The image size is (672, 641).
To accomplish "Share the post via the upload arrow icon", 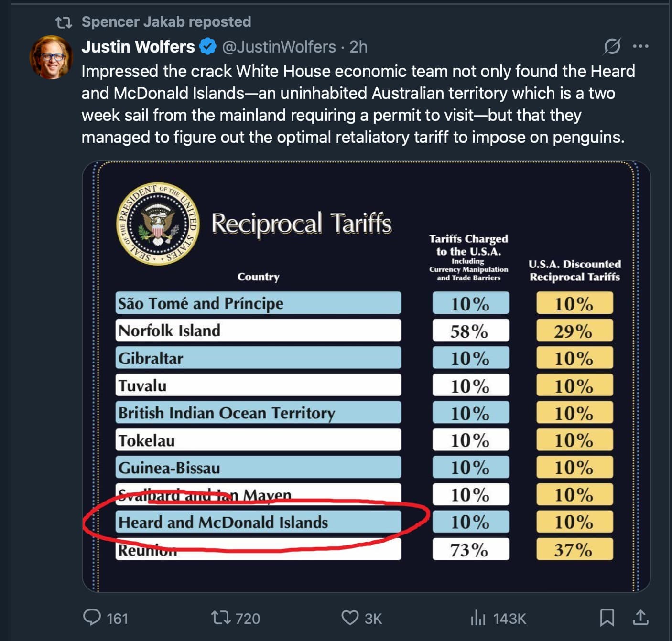I will [640, 617].
